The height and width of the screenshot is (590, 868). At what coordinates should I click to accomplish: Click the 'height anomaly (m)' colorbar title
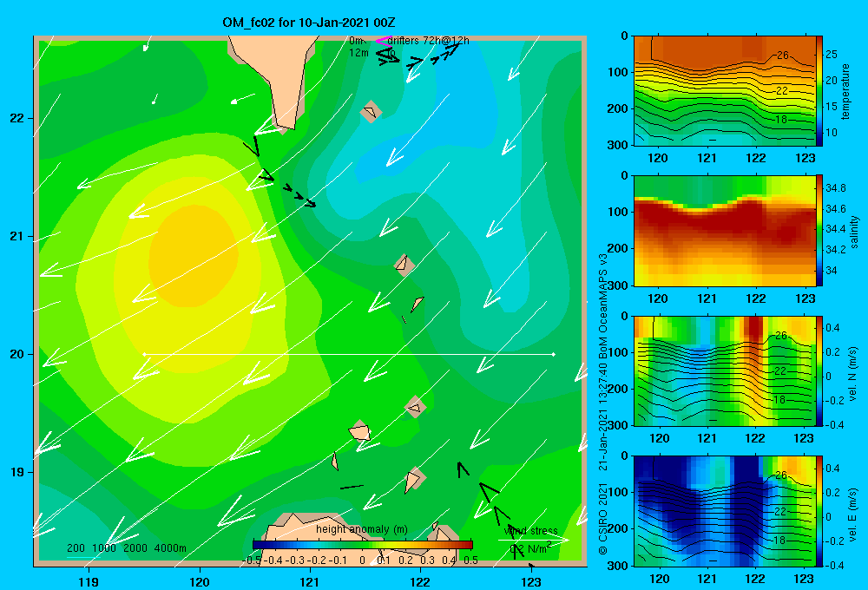(362, 529)
